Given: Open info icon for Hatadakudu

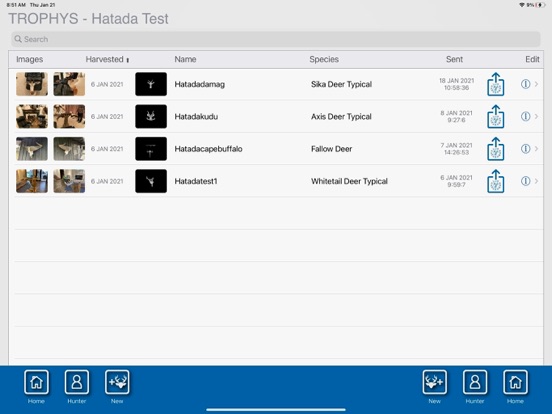Looking at the screenshot, I should click(x=525, y=117).
